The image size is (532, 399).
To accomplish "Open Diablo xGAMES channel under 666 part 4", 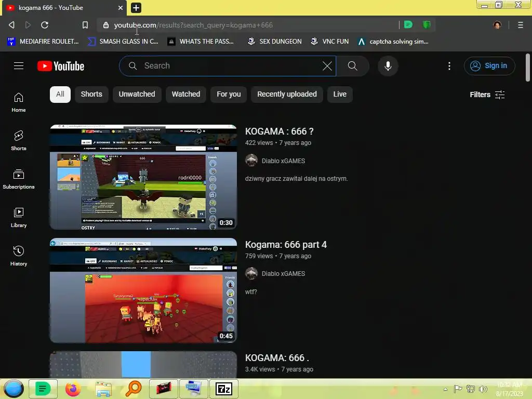I will [283, 273].
